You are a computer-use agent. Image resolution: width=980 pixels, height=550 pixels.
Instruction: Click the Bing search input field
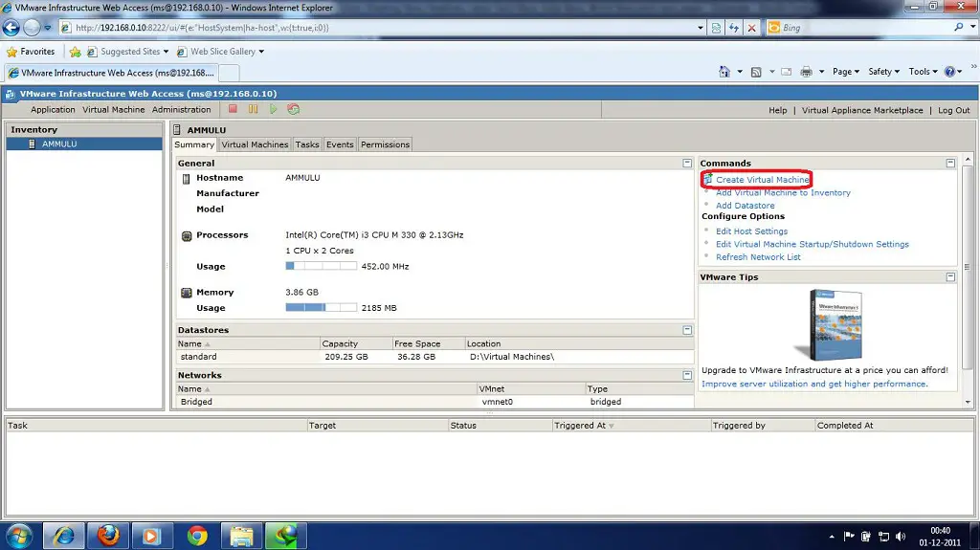pyautogui.click(x=865, y=28)
